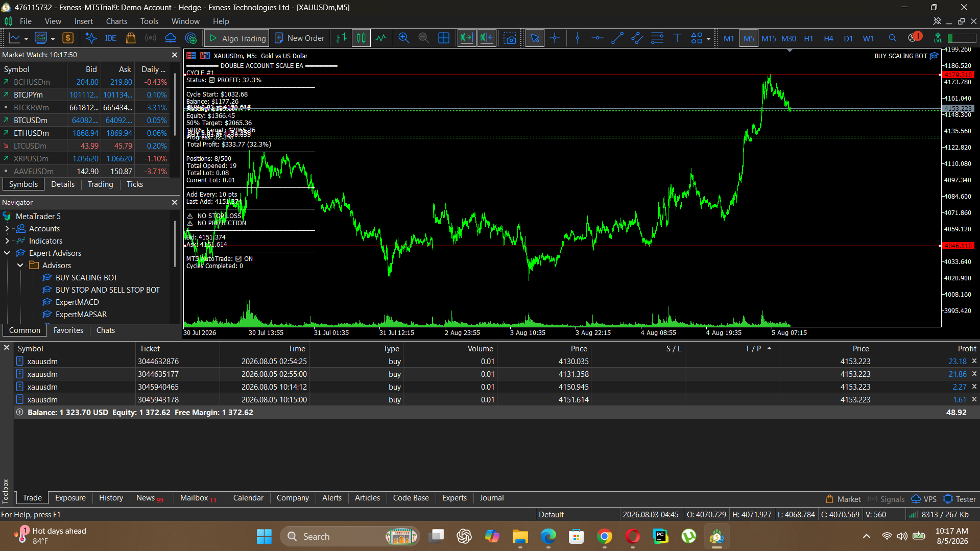Click the search magnifier in the toolbar

(x=892, y=38)
